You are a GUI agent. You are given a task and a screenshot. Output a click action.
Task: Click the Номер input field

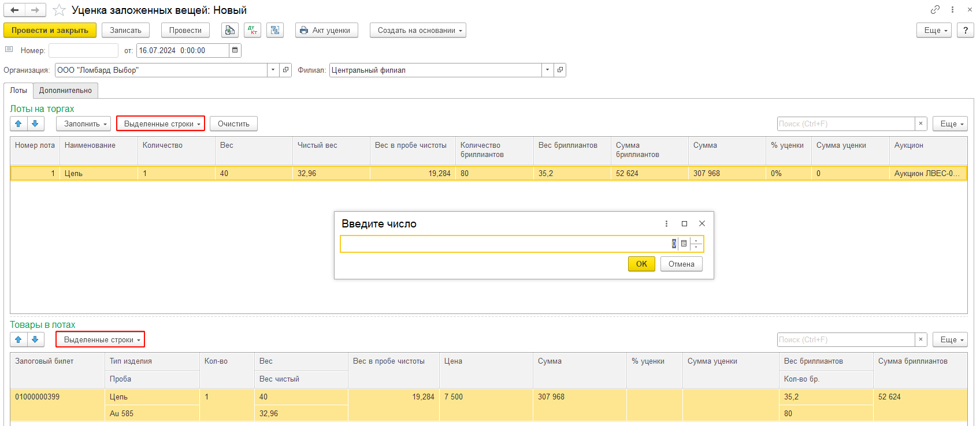point(83,50)
